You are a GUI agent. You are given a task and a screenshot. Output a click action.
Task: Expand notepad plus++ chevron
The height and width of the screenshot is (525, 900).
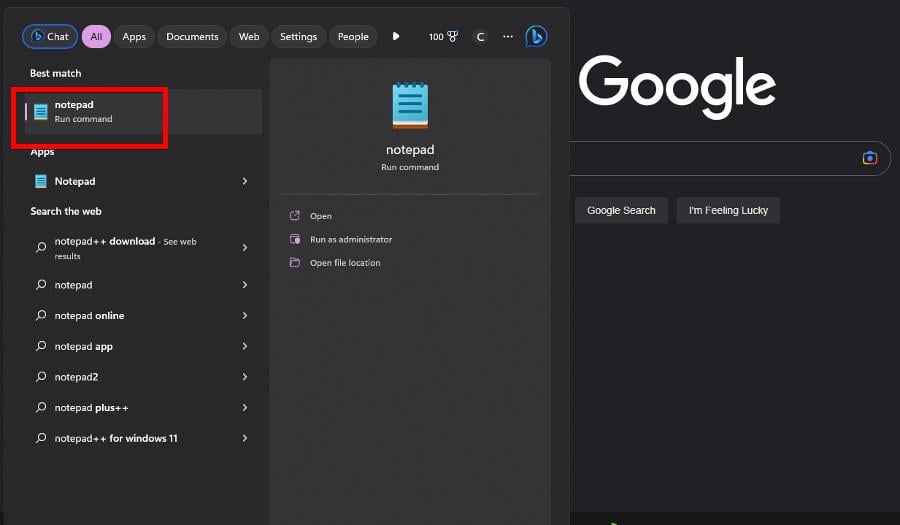click(x=245, y=407)
